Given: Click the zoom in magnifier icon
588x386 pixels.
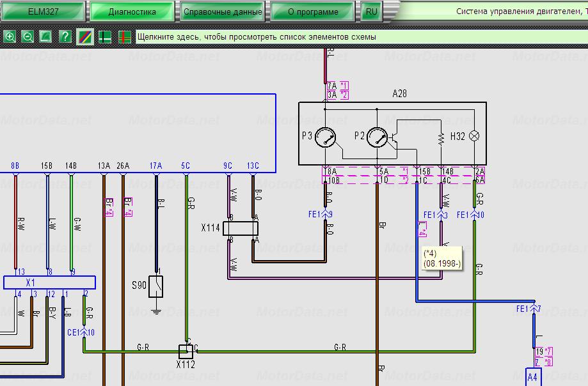Looking at the screenshot, I should [x=10, y=37].
